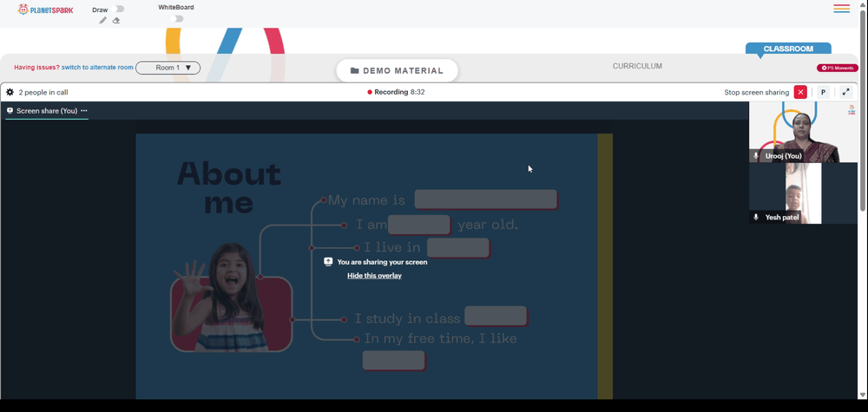Switch to the Curriculum tab

pos(637,66)
